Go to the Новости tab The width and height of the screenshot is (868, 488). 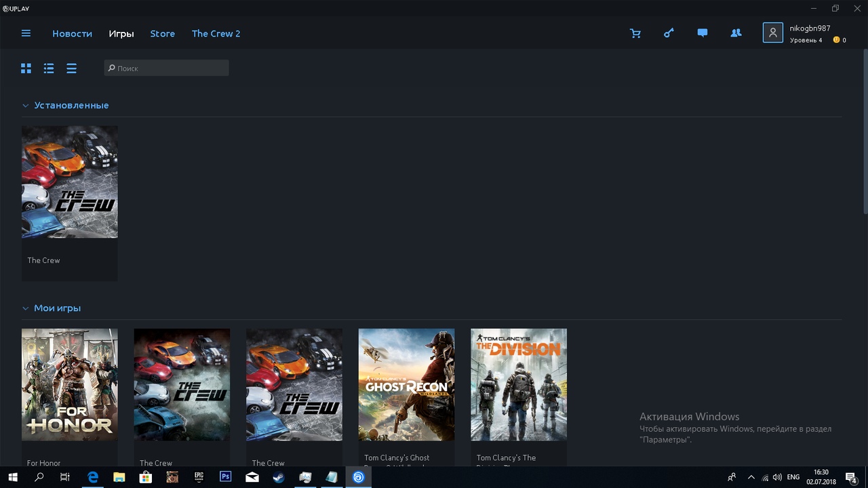72,33
